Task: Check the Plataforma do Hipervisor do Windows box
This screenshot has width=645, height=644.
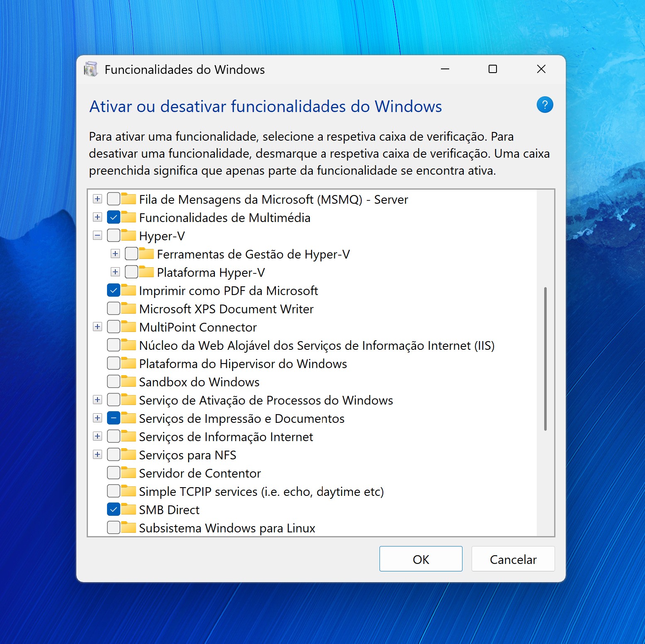Action: 114,363
